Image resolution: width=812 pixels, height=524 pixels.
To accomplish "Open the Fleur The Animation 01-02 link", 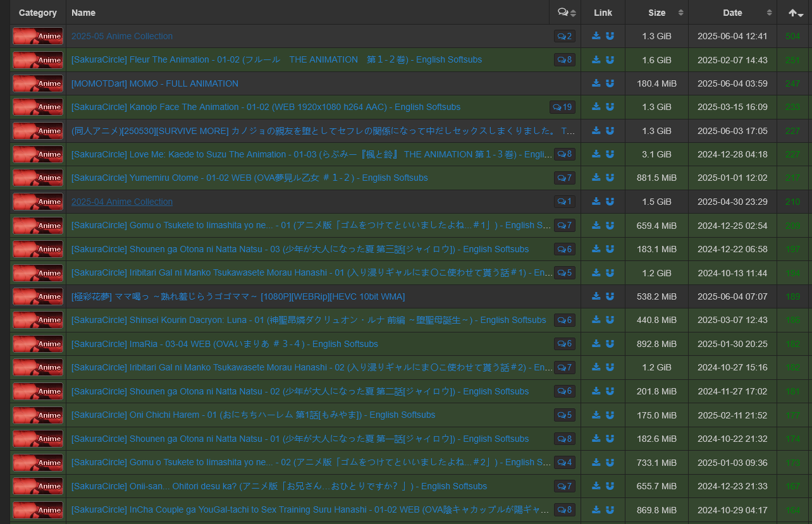I will [x=276, y=59].
